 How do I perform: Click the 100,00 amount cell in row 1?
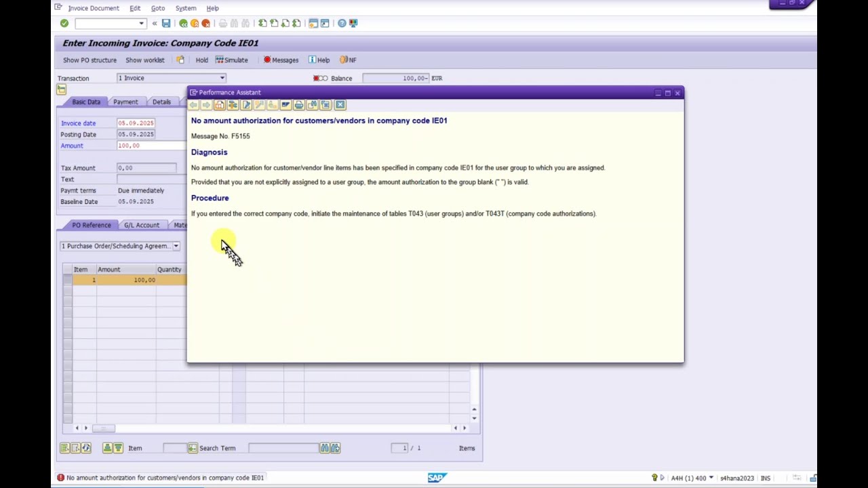[127, 280]
